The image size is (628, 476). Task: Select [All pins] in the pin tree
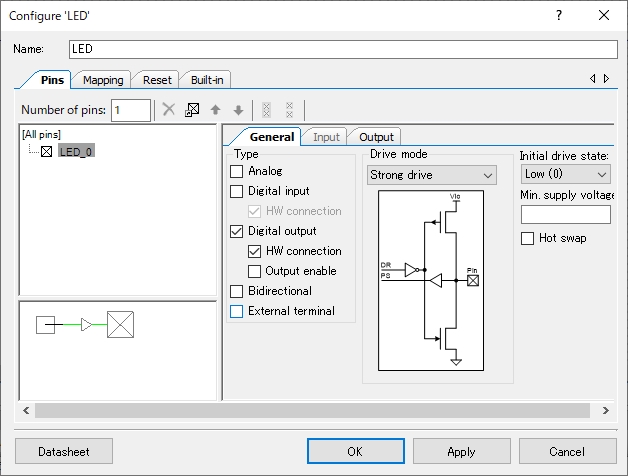pos(41,134)
